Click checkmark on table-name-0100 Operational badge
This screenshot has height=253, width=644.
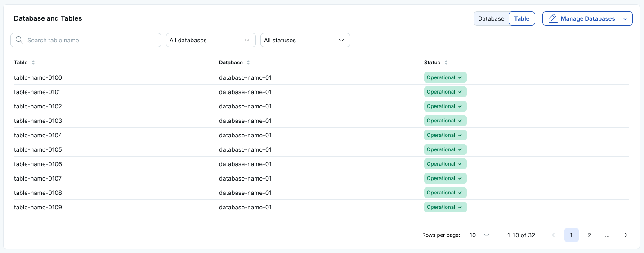(460, 77)
